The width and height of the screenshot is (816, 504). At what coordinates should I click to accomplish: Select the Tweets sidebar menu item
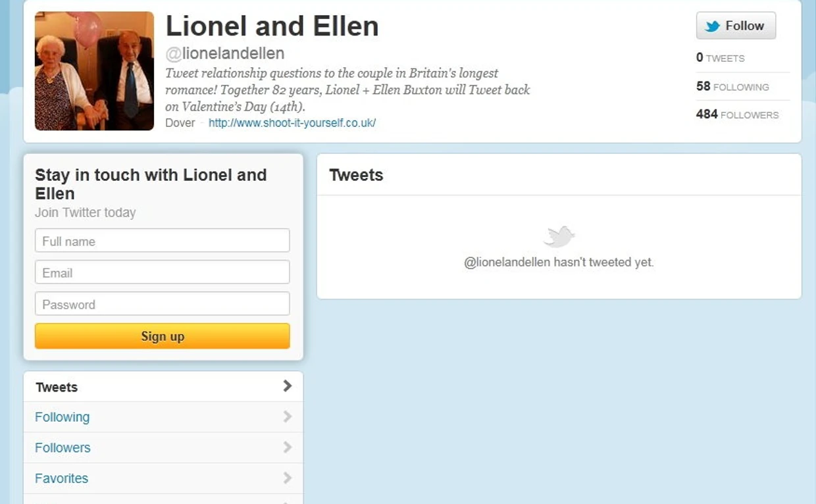click(x=57, y=387)
